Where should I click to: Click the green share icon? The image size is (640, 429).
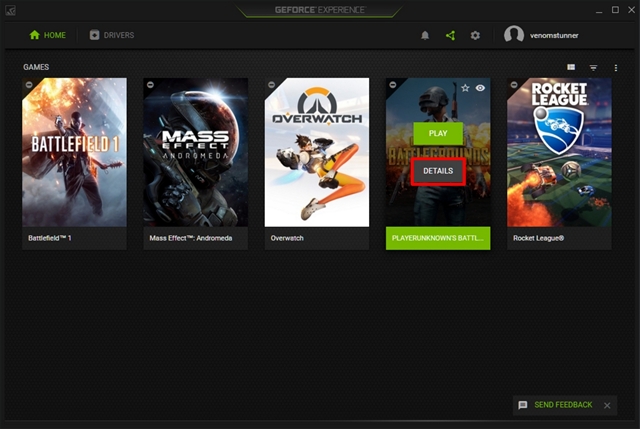[450, 35]
